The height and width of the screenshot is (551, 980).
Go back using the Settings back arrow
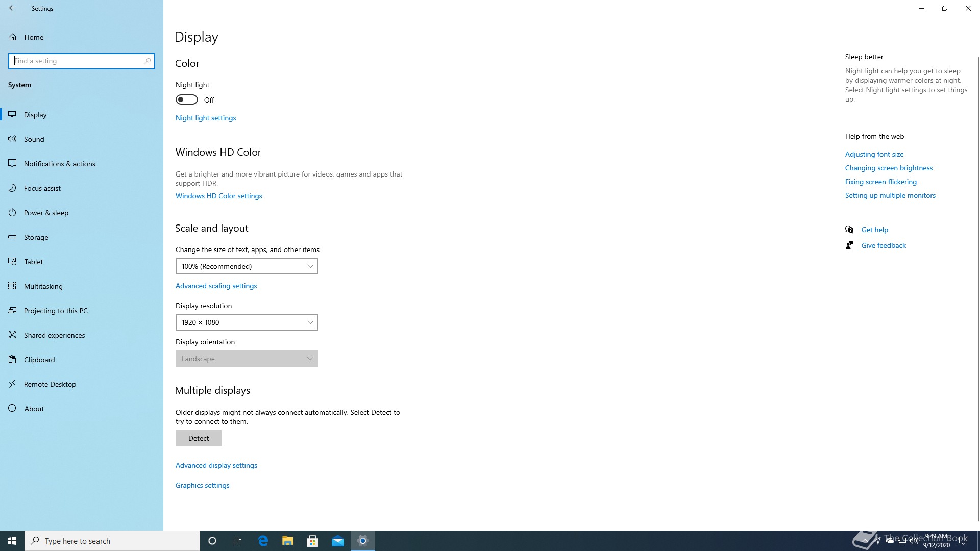click(12, 8)
